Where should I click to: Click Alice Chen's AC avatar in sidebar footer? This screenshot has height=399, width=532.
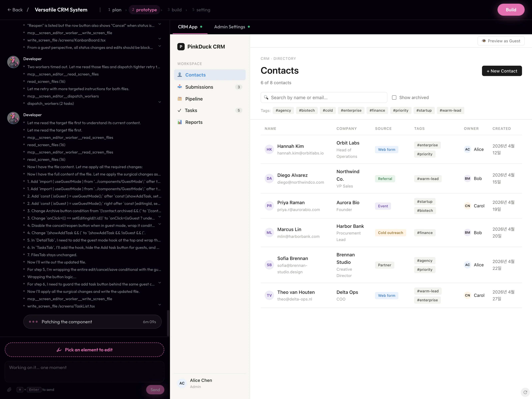(182, 383)
